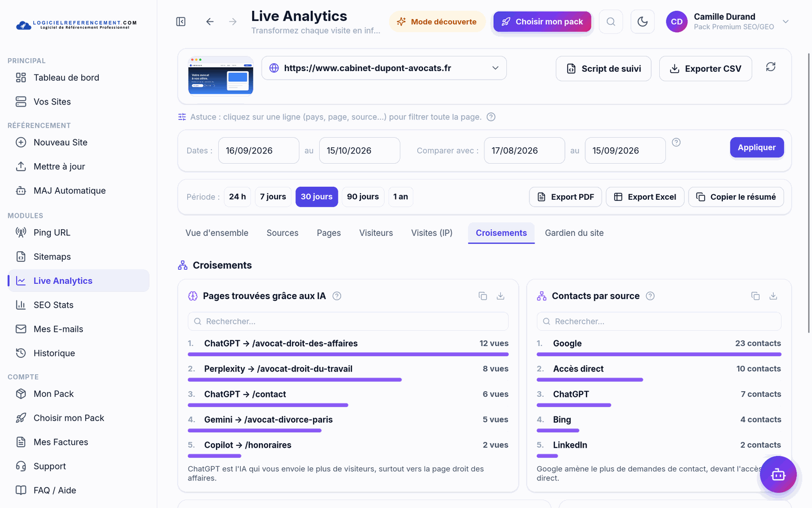Click Script de suivi button

tap(603, 68)
